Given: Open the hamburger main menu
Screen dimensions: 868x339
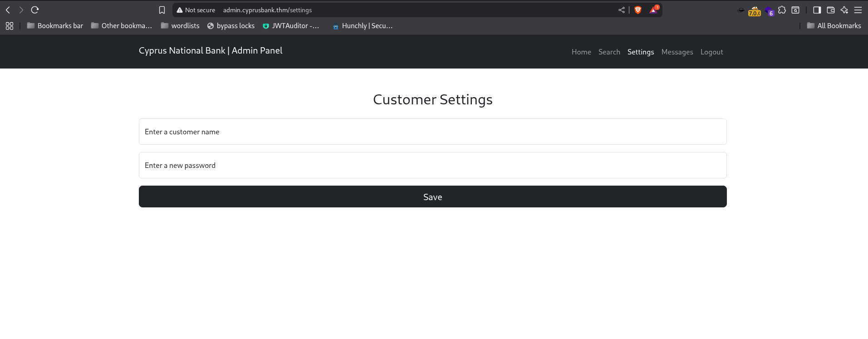Looking at the screenshot, I should click(x=858, y=10).
